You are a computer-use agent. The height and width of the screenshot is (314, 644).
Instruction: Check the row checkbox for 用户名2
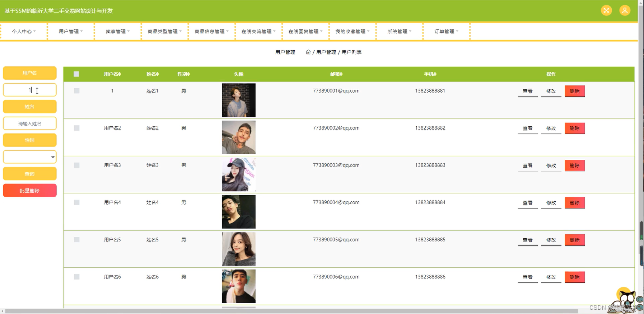(77, 128)
